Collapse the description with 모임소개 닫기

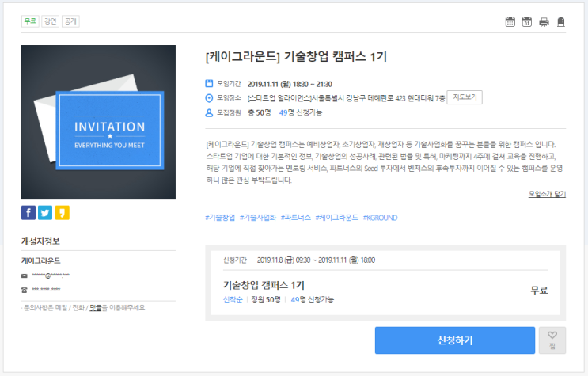click(x=547, y=194)
